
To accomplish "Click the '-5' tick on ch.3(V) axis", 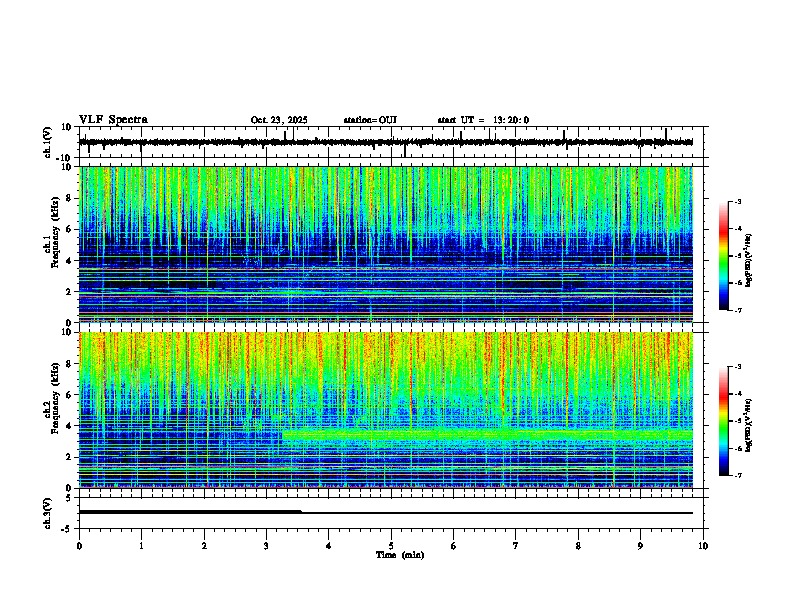I will [66, 529].
